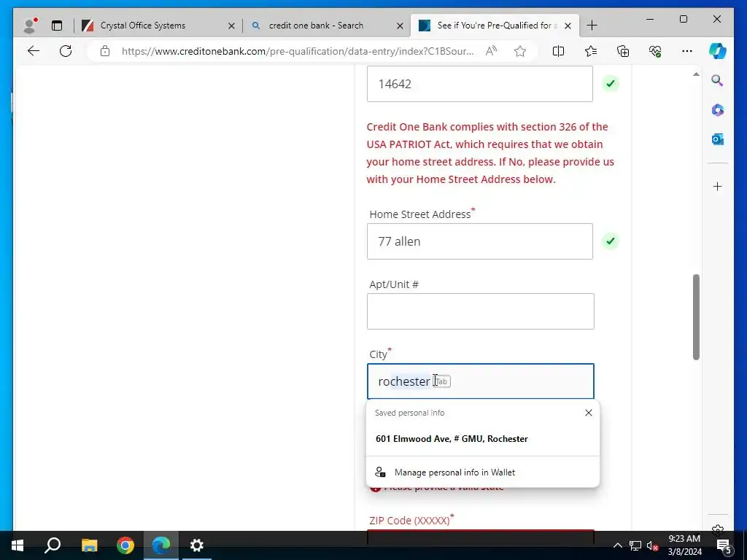
Task: Open the notification center
Action: tap(724, 545)
